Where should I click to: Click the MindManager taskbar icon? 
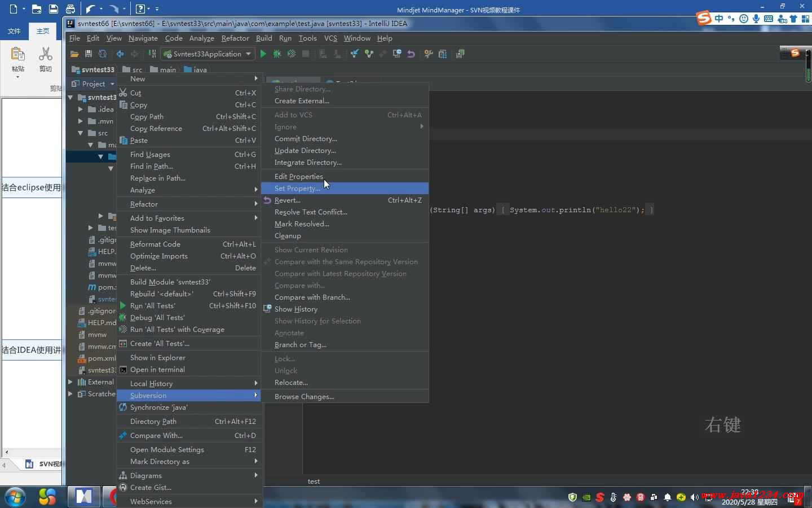[x=84, y=497]
